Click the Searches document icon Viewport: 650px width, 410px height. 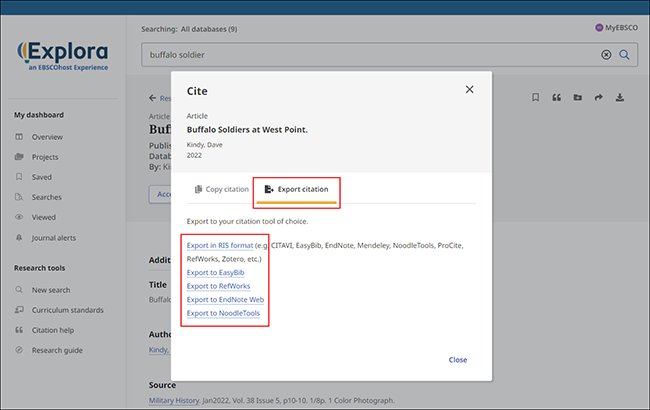19,197
